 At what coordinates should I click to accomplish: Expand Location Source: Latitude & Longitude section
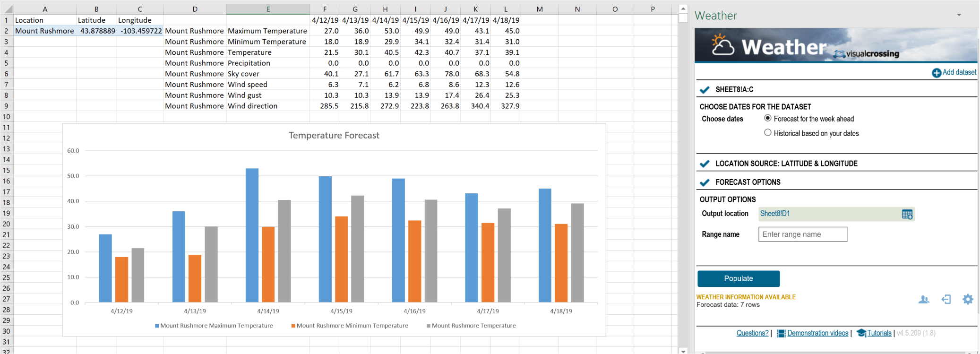click(786, 164)
